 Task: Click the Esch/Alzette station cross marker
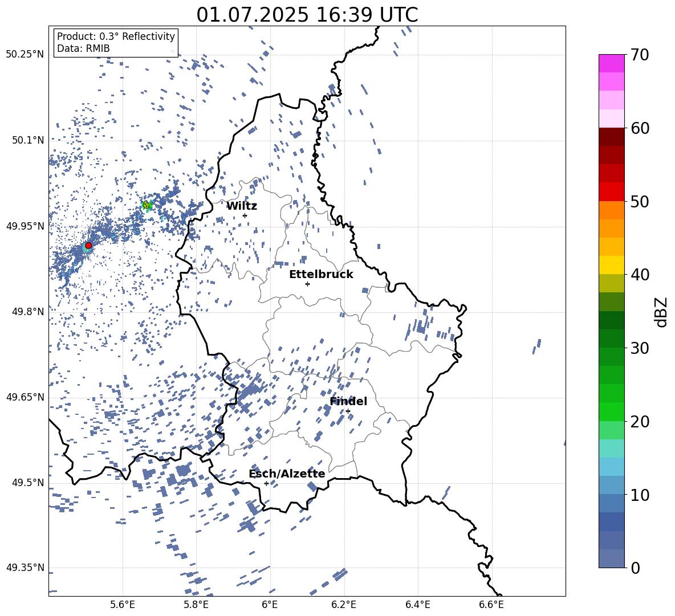click(266, 483)
